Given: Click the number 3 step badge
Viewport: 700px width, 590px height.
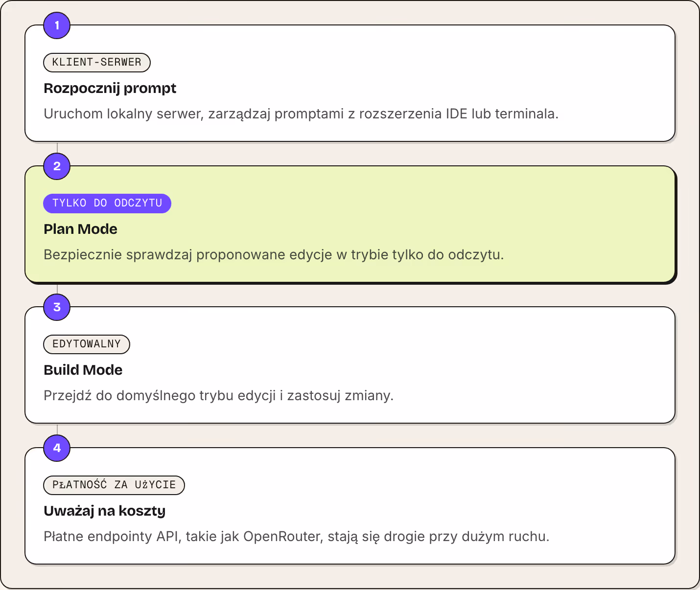Looking at the screenshot, I should click(x=57, y=307).
